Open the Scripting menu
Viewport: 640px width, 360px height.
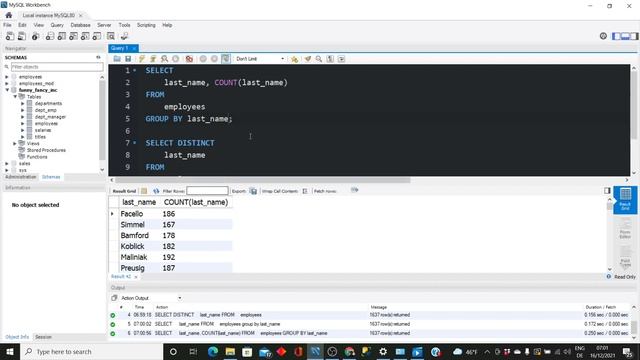(146, 25)
